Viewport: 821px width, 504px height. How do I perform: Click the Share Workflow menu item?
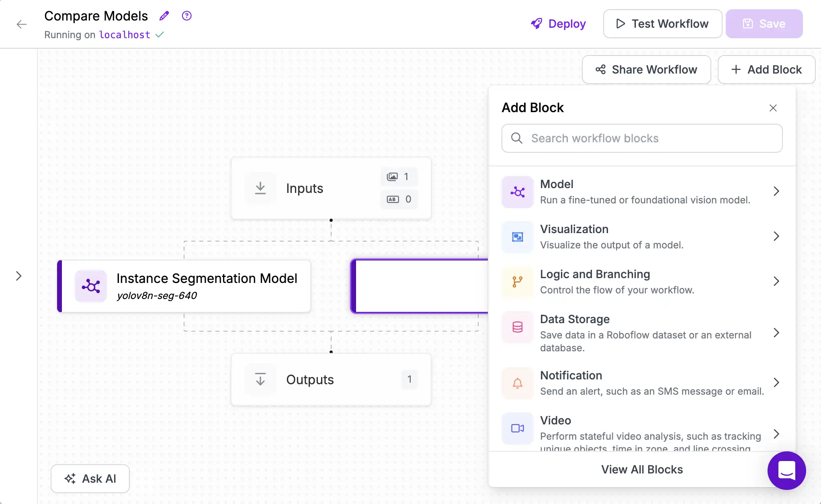point(645,69)
